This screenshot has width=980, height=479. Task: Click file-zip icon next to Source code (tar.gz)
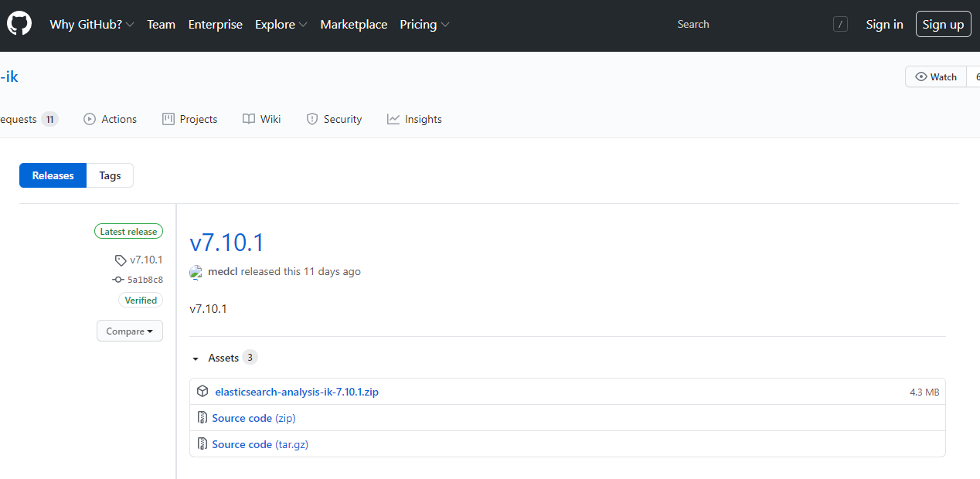point(202,443)
